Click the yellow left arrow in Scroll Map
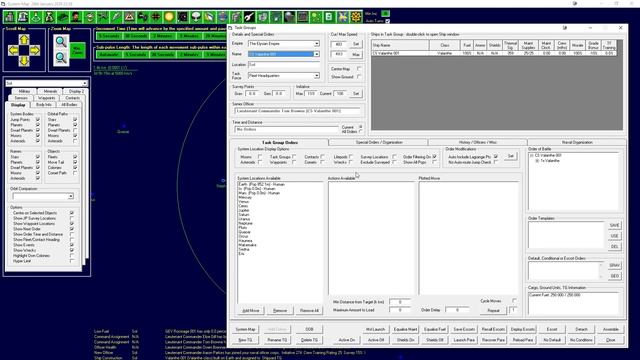Image resolution: width=640 pixels, height=360 pixels. [13, 50]
